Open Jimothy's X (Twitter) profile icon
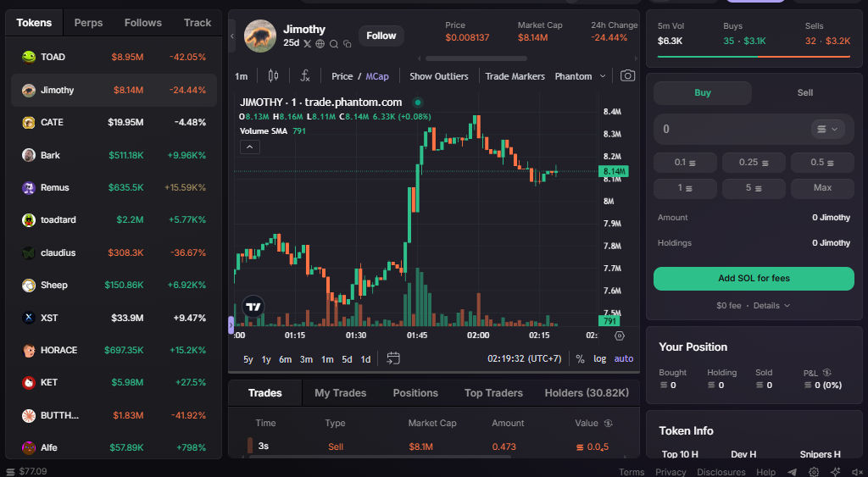The width and height of the screenshot is (868, 477). coord(307,44)
